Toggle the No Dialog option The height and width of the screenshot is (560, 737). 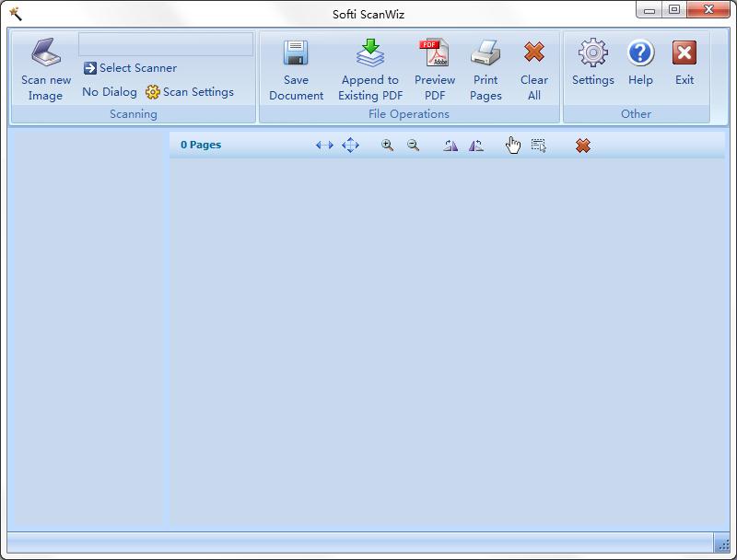click(109, 92)
